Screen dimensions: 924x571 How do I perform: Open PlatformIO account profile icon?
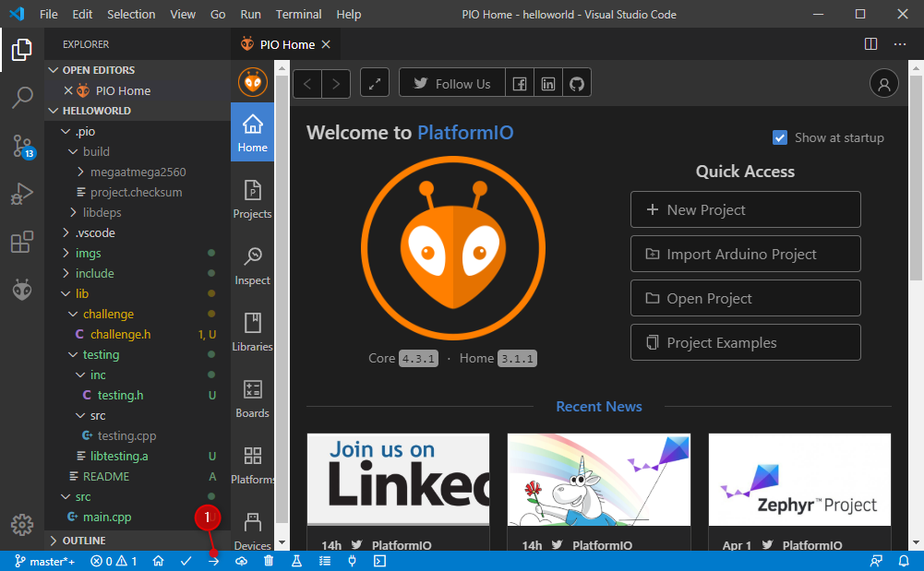point(884,84)
